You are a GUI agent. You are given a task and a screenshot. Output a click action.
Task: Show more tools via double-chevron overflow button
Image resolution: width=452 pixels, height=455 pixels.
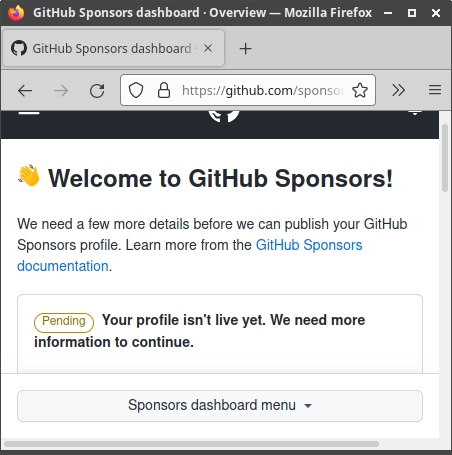pyautogui.click(x=398, y=90)
